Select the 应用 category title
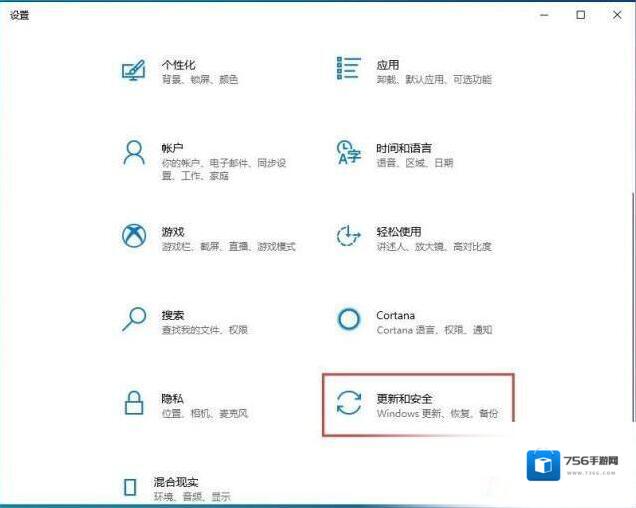The width and height of the screenshot is (636, 508). click(x=388, y=65)
